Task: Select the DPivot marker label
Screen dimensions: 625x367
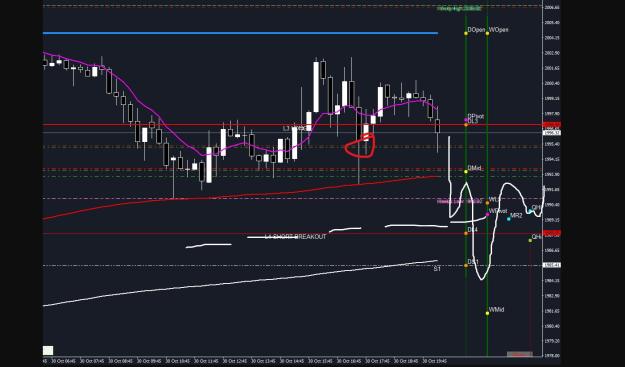Action: pos(476,116)
